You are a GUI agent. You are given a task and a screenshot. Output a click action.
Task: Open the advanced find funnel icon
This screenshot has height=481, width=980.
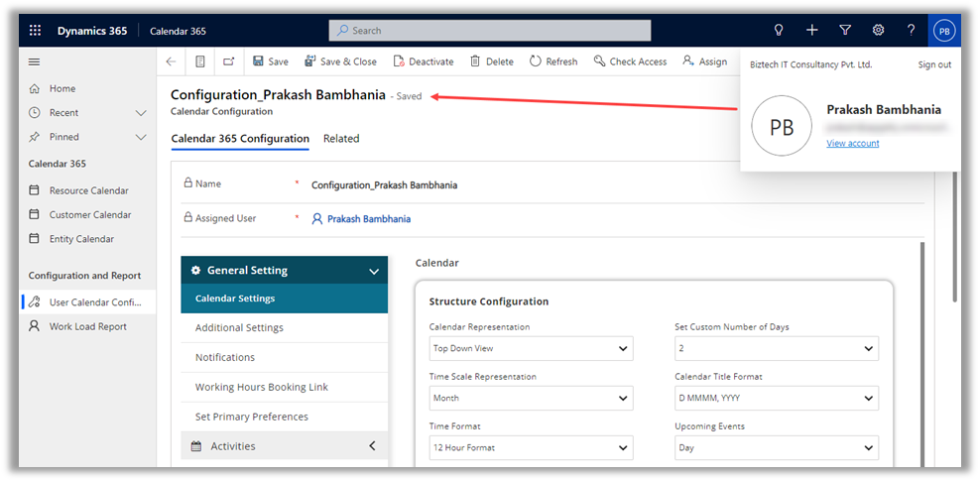point(845,31)
